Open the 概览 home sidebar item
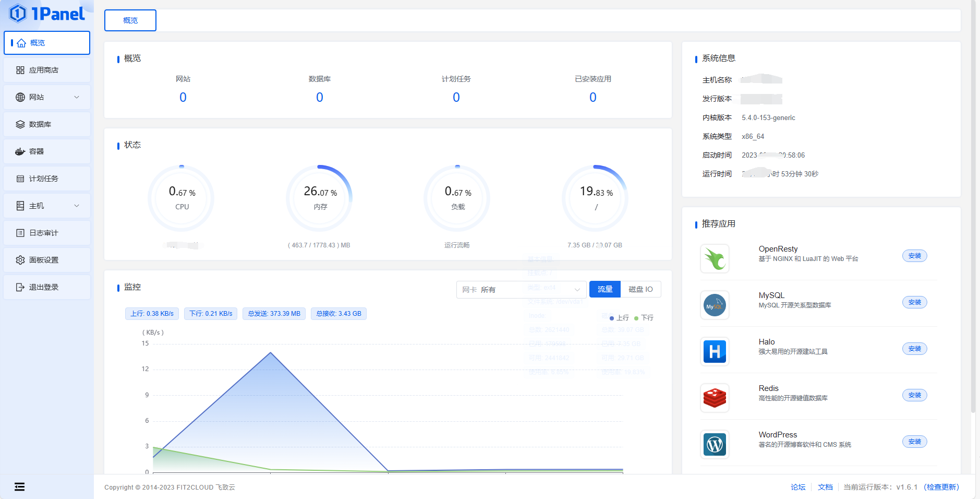Viewport: 980px width, 499px height. (47, 43)
